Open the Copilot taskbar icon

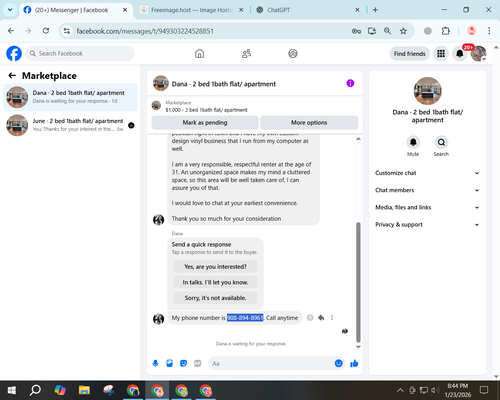[x=60, y=390]
